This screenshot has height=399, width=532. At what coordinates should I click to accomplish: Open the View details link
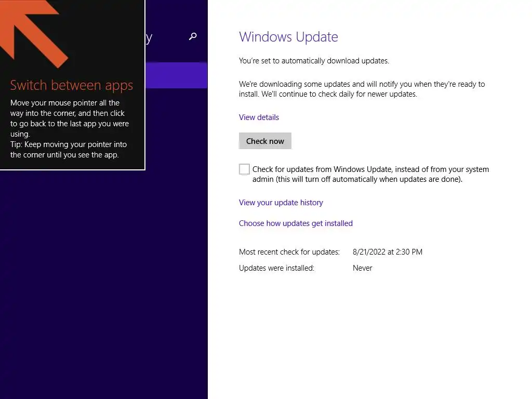coord(259,117)
